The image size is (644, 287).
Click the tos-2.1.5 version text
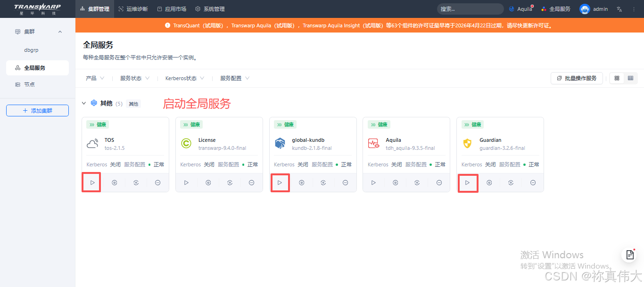[115, 148]
